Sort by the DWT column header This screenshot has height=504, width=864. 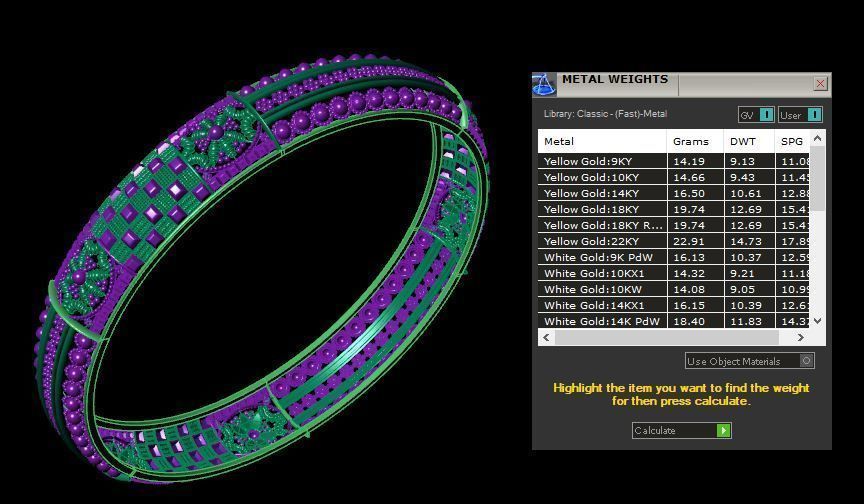749,142
